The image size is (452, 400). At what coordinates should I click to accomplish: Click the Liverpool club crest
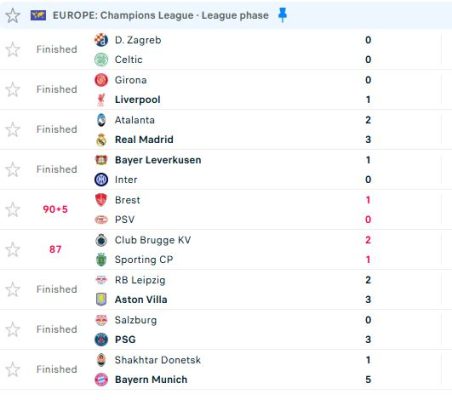point(101,100)
